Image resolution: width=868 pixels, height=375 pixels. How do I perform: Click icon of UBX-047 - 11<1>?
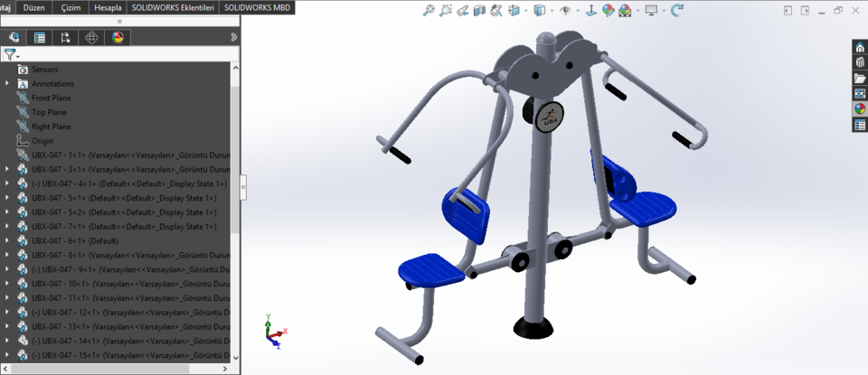(x=22, y=298)
